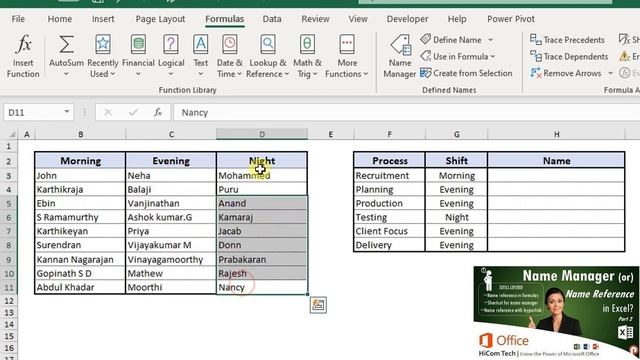The width and height of the screenshot is (640, 360).
Task: Select cell containing Recruitment
Action: 389,176
